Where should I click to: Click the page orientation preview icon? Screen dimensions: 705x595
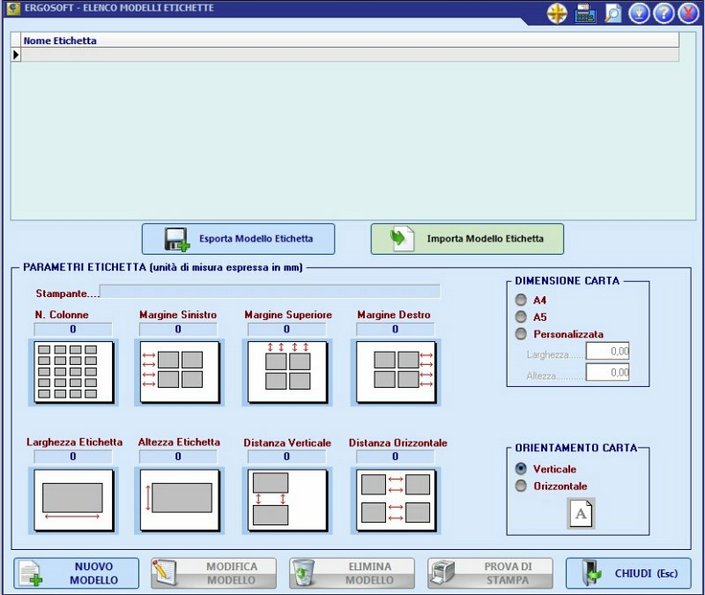tap(581, 513)
